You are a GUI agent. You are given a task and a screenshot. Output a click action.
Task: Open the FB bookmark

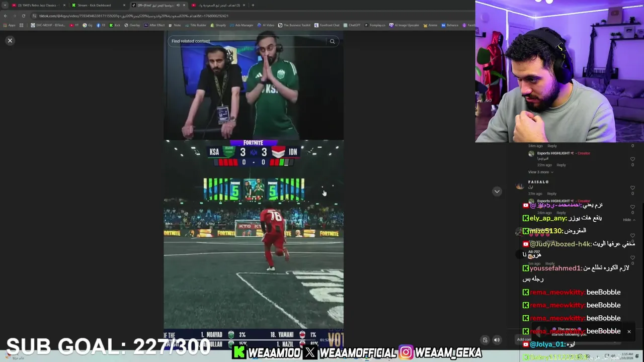[101, 25]
